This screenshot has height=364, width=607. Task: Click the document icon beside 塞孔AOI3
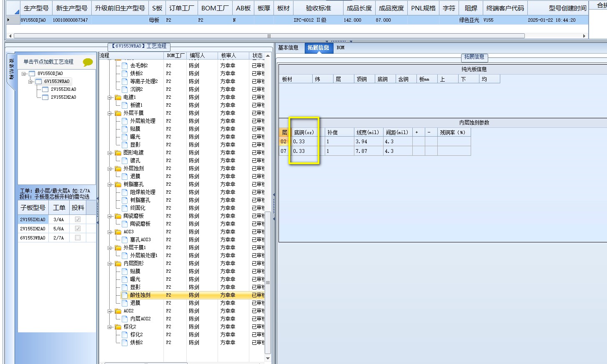pos(125,239)
